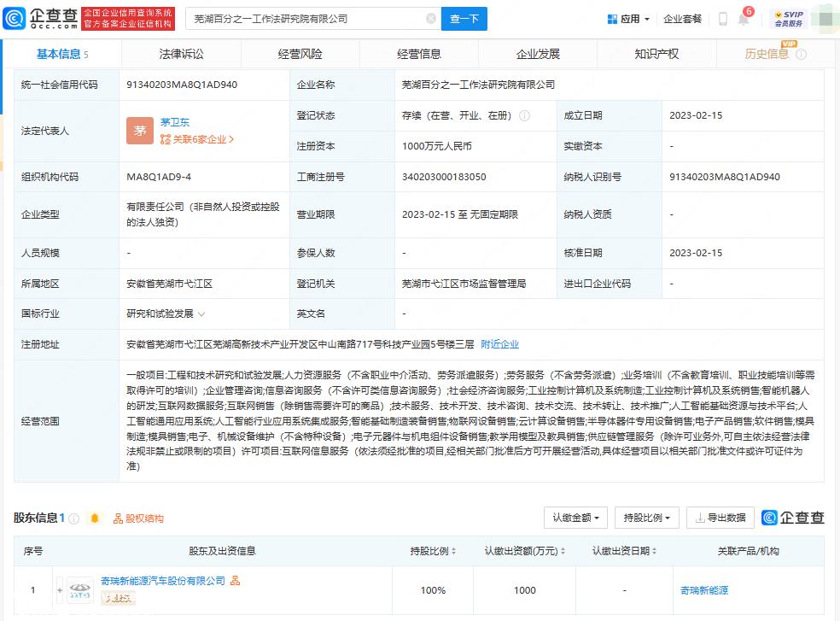Switch to the 企业发展 tab
The width and height of the screenshot is (840, 621).
(x=538, y=54)
